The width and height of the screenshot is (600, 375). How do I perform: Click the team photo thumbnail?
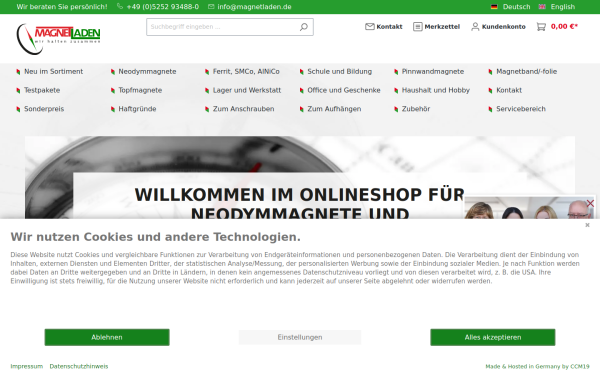(x=528, y=209)
